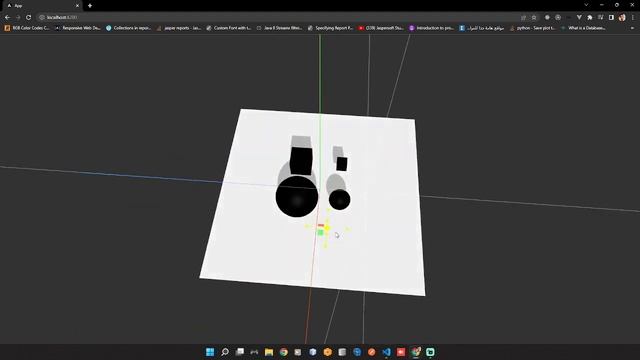The image size is (640, 360).
Task: Open the What is a Database... bookmark
Action: pyautogui.click(x=583, y=28)
